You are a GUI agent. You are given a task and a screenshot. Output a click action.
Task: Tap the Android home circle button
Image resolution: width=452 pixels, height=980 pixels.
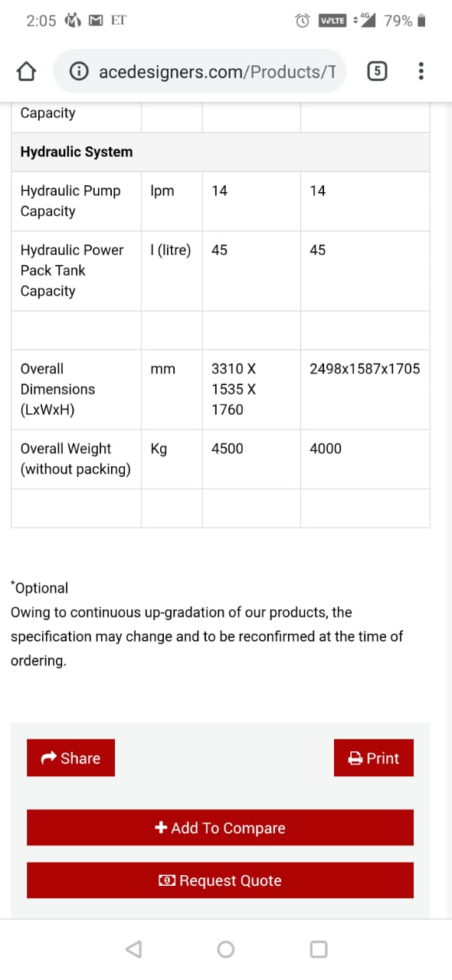[226, 949]
